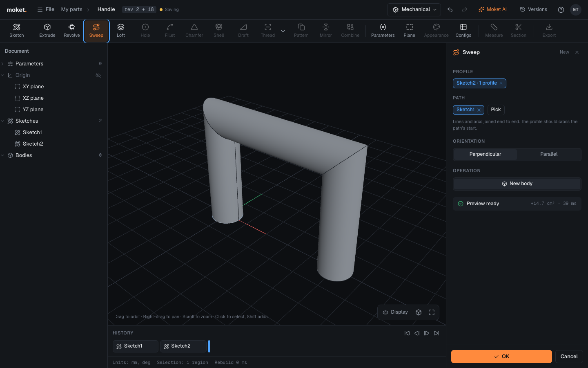Choose the Revolve tool
Screen dimensions: 588x368
tap(72, 31)
